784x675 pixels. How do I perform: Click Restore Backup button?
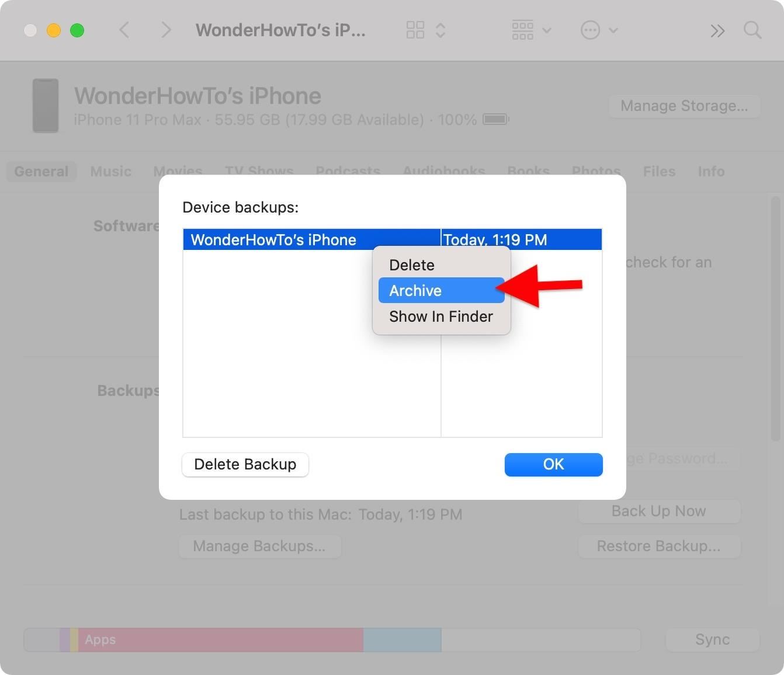coord(659,546)
